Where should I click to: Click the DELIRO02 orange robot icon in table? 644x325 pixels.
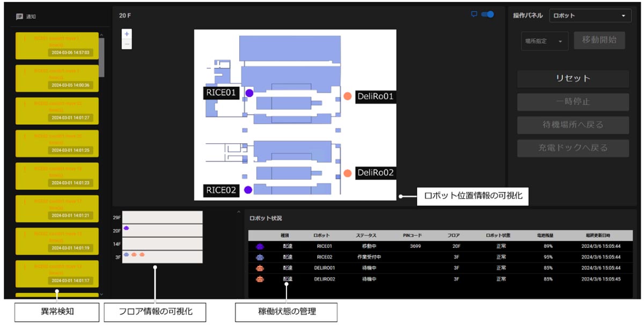pos(260,279)
